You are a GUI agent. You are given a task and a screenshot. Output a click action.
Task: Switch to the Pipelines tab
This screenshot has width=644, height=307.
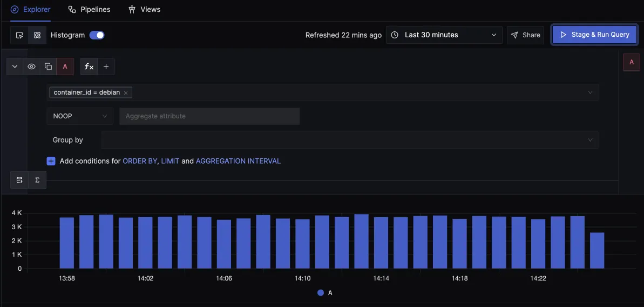[x=89, y=10]
